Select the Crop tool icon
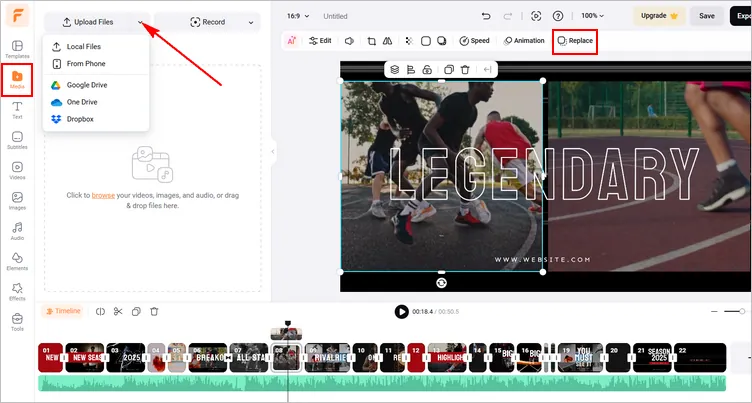 click(372, 41)
